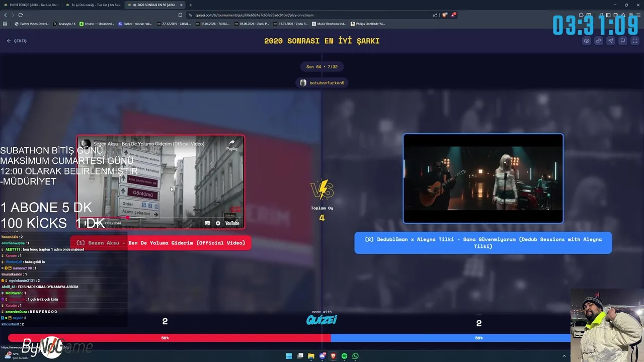This screenshot has width=644, height=362.
Task: Open the YouTube player settings gear
Action: (218, 223)
